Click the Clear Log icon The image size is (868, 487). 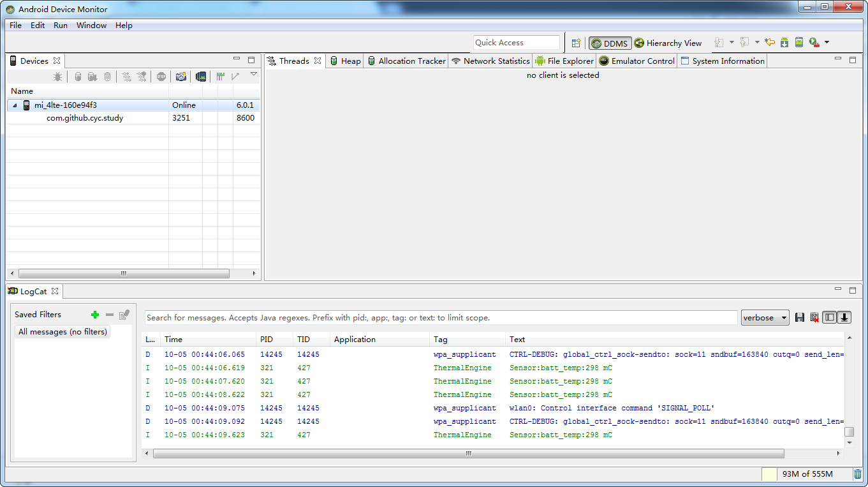tap(814, 317)
